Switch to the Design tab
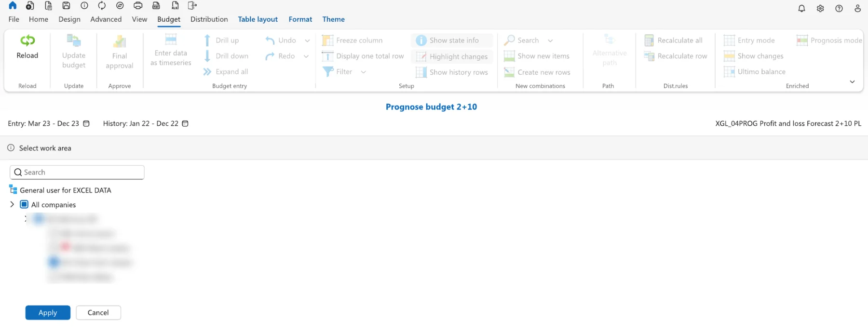Screen dimensions: 868x334 pos(69,19)
